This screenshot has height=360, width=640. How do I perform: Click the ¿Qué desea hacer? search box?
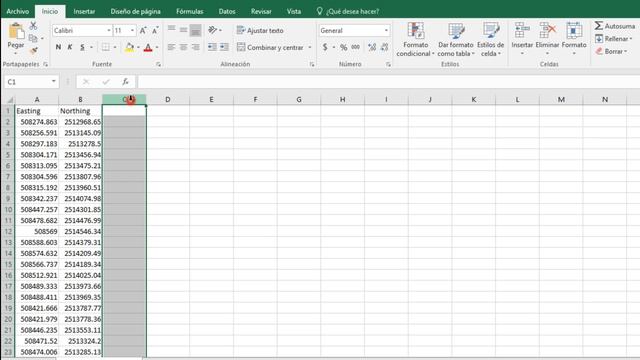coord(348,11)
